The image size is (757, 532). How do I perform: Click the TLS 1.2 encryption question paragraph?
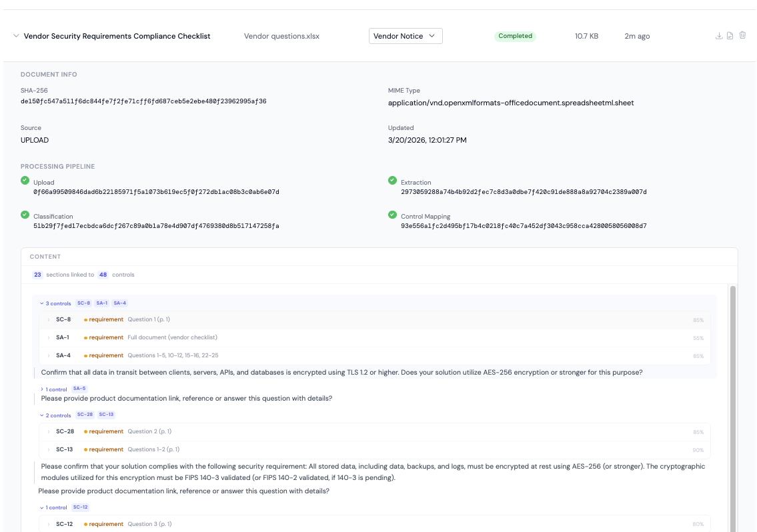coord(341,373)
